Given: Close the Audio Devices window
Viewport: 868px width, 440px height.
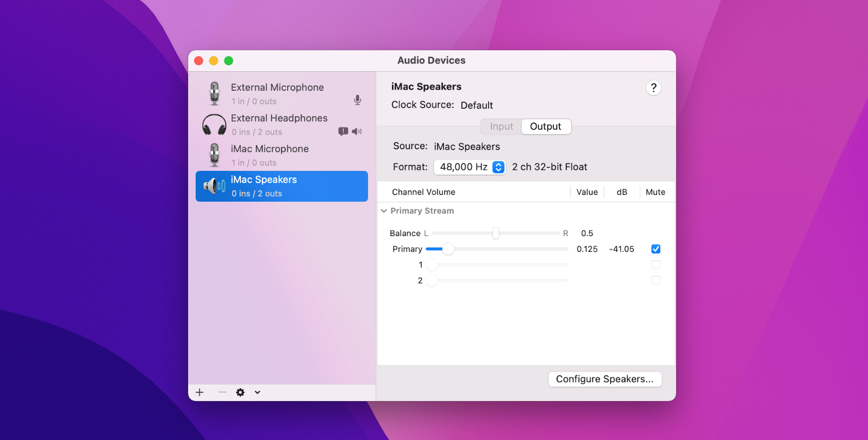Looking at the screenshot, I should click(199, 61).
